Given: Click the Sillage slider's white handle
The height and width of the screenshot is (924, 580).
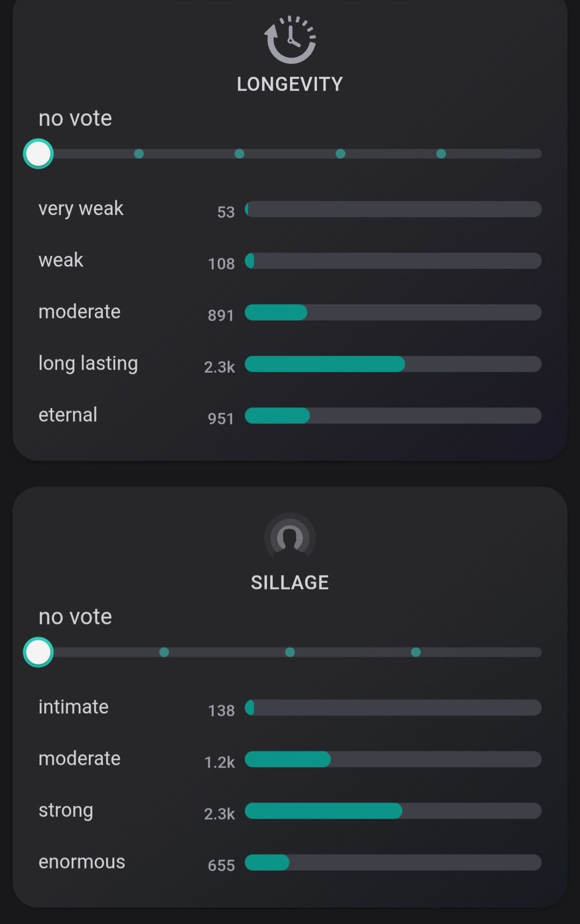Looking at the screenshot, I should tap(39, 652).
